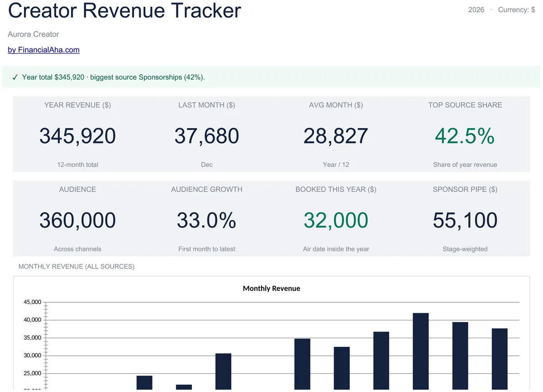The image size is (543, 392).
Task: Select the AVG MONTH ($) heading
Action: point(336,105)
